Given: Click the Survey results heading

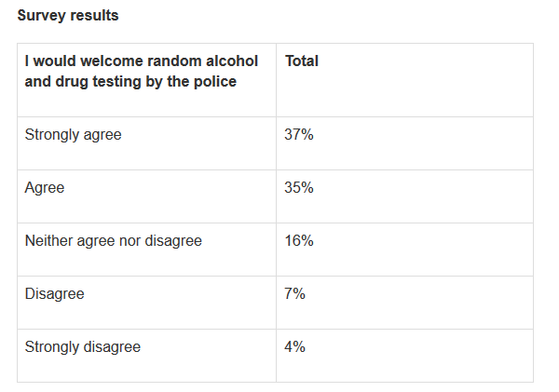Looking at the screenshot, I should click(x=67, y=16).
